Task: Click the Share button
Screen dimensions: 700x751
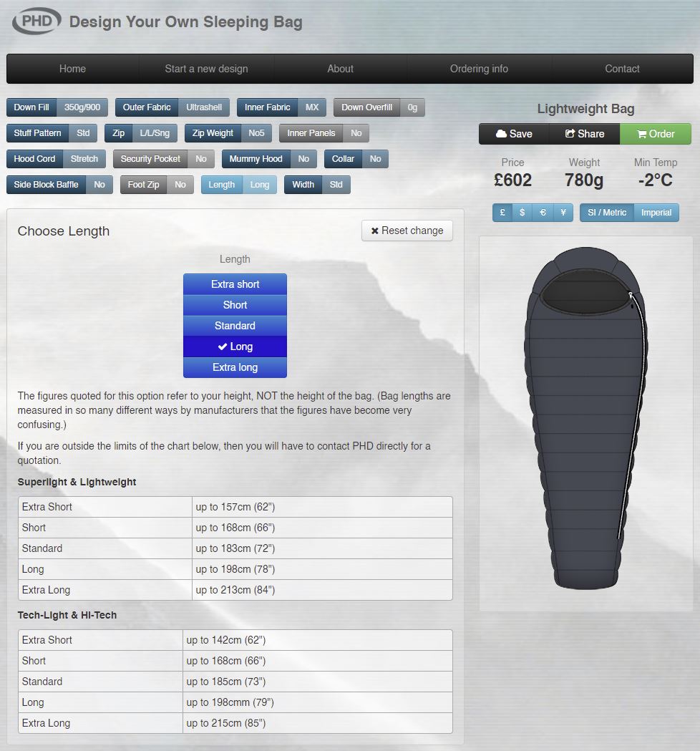Action: [585, 134]
